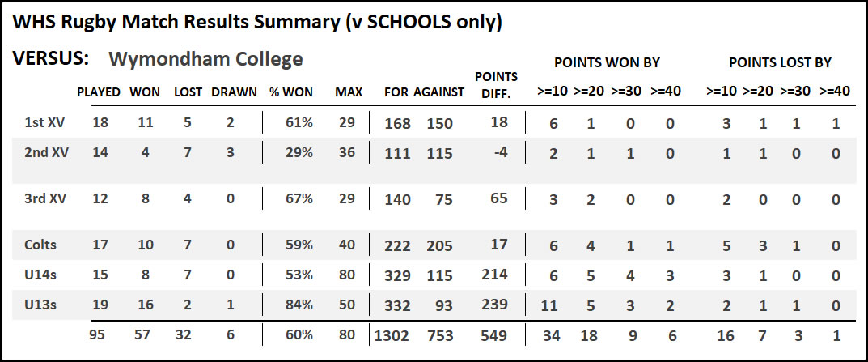Screen dimensions: 868x362
Task: Click the total points for value 1302
Action: (x=393, y=335)
